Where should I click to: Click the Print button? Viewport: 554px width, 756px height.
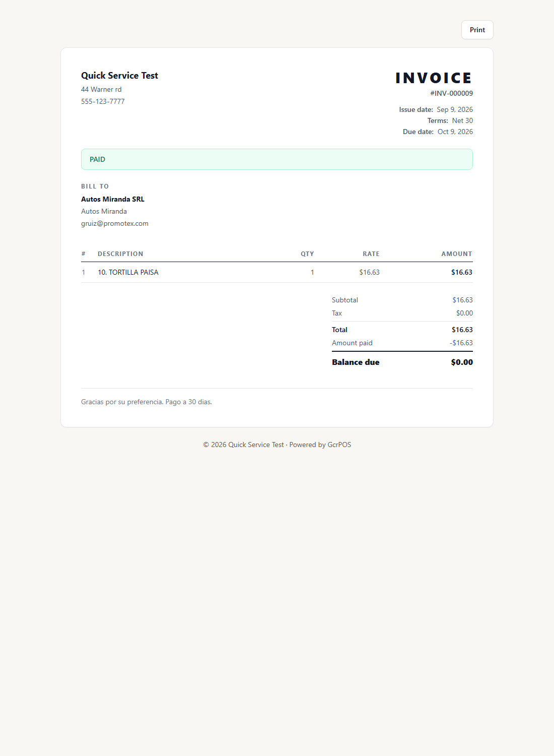477,30
